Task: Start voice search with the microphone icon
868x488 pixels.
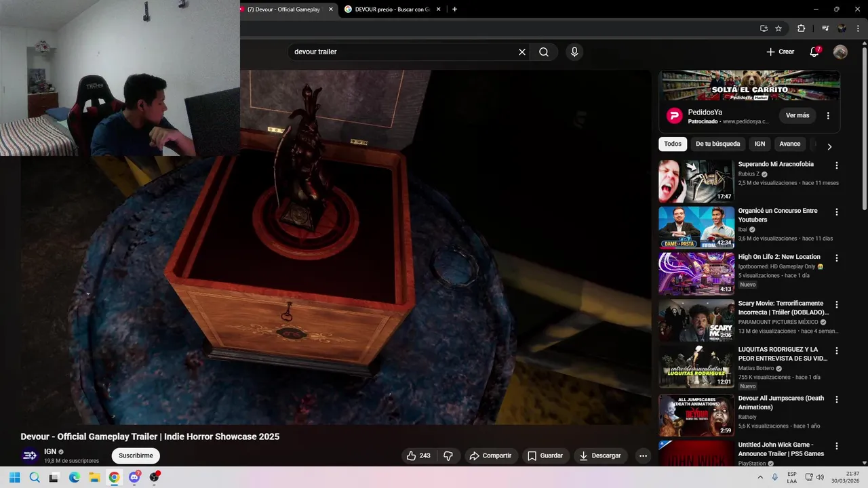Action: 574,52
